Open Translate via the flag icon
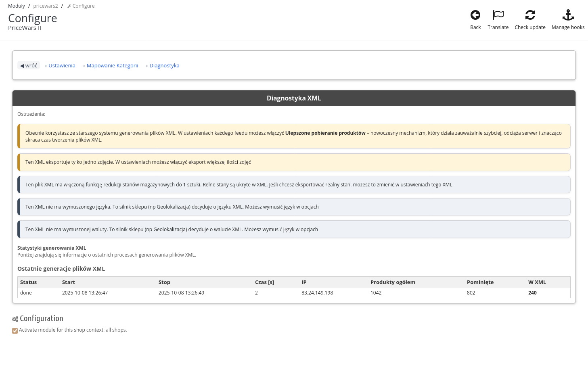This screenshot has height=374, width=588. 498,15
